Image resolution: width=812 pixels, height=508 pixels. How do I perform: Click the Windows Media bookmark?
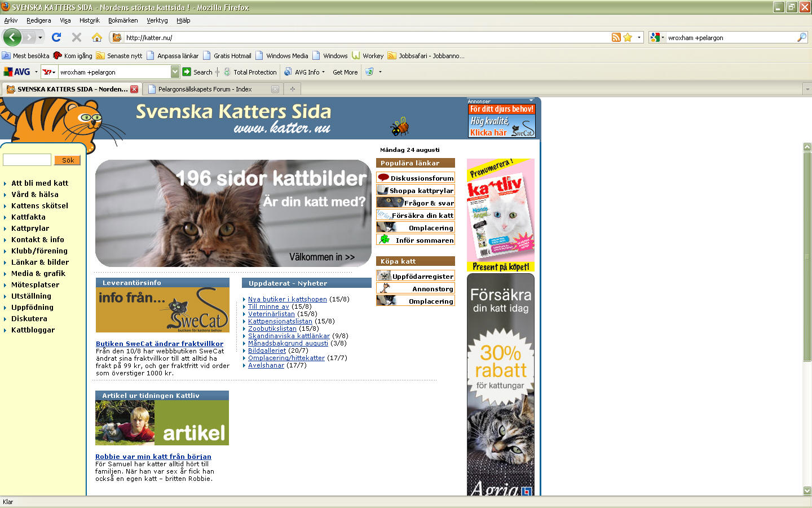(x=281, y=56)
